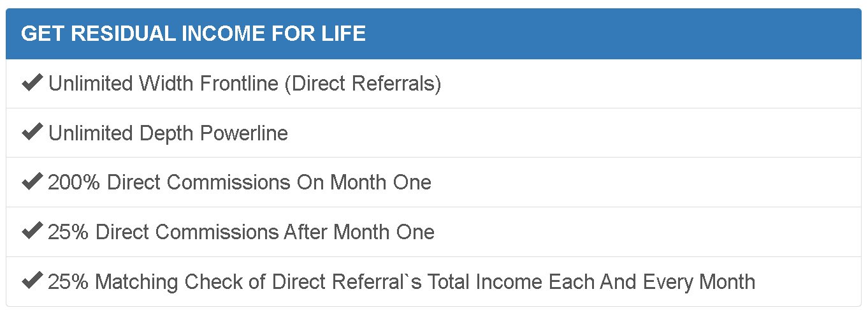
Task: Click the checkmark beside Unlimited Width Frontline
Action: pyautogui.click(x=32, y=83)
